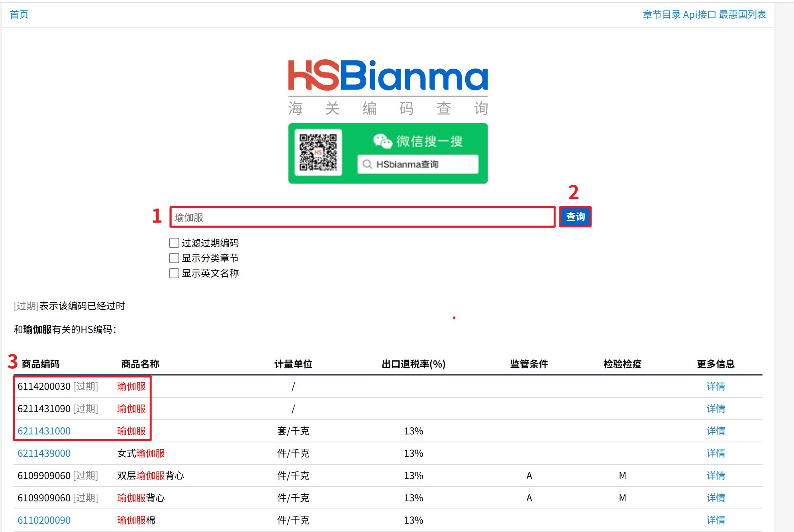Click the WeChat QR code image
Image resolution: width=794 pixels, height=532 pixels.
click(318, 153)
